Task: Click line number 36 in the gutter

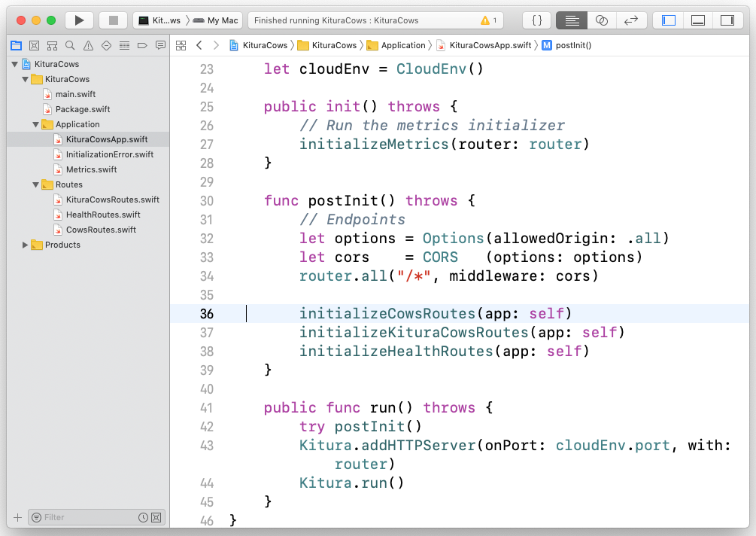Action: click(x=207, y=314)
